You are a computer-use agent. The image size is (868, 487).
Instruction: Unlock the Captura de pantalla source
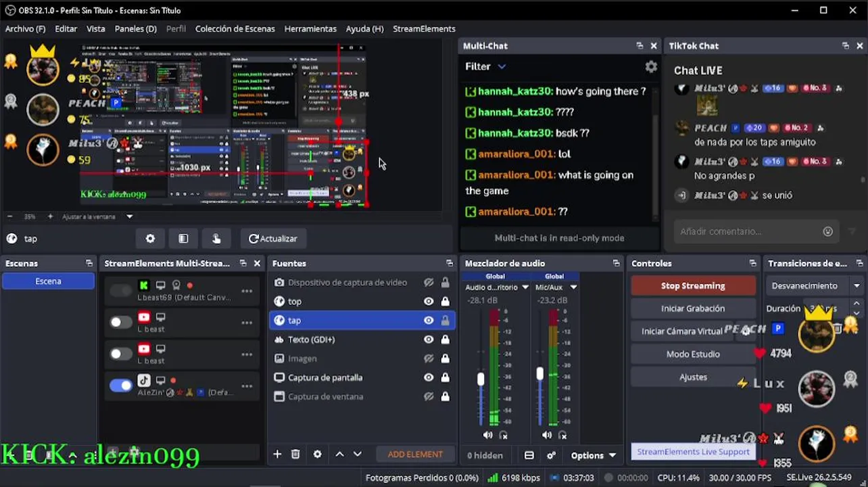445,377
